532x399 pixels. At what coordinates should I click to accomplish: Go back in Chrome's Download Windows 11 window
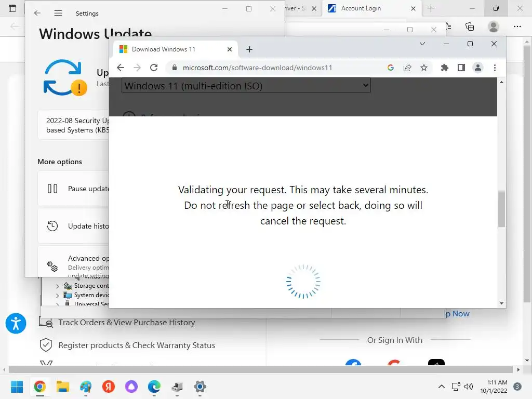tap(121, 68)
